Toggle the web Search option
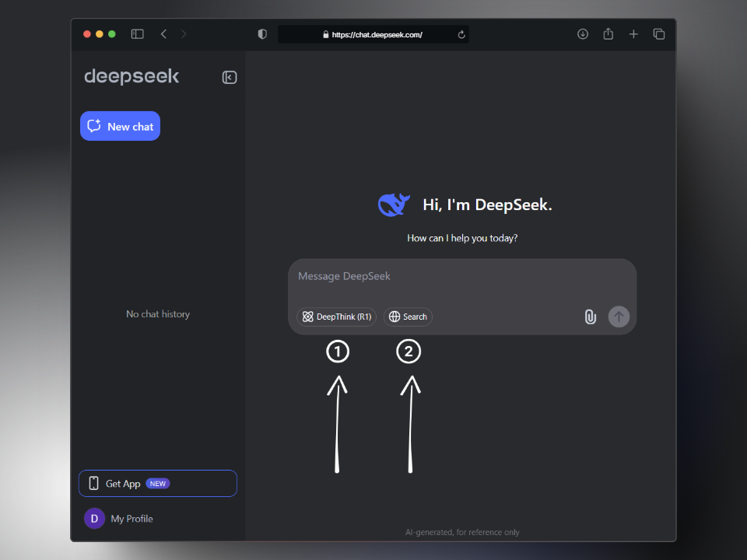 (408, 317)
